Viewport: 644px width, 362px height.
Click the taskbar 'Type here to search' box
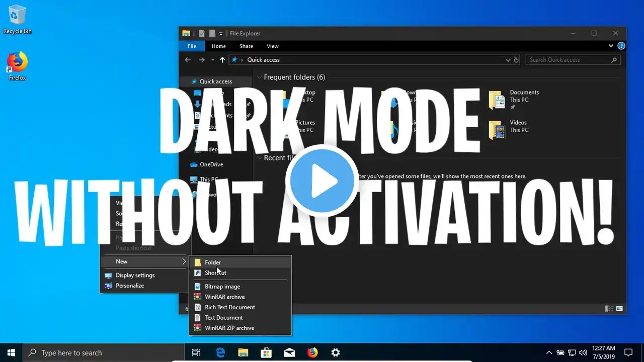pos(104,352)
